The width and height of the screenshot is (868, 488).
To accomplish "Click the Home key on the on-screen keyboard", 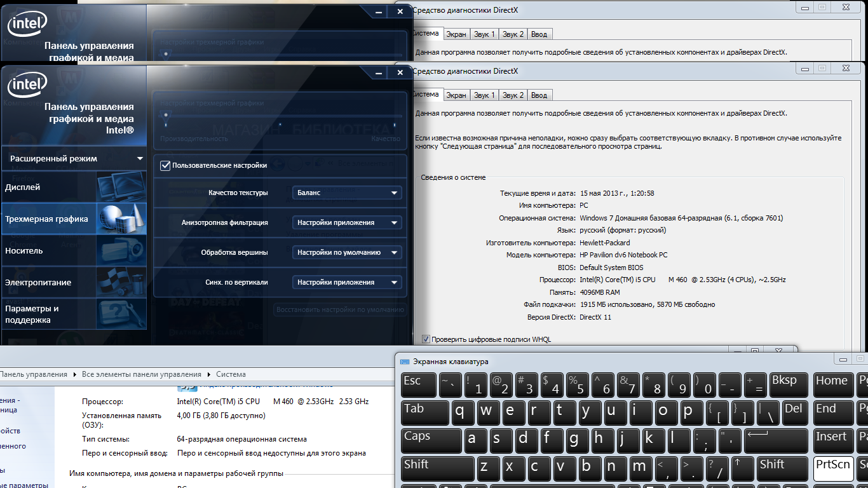I will coord(833,384).
